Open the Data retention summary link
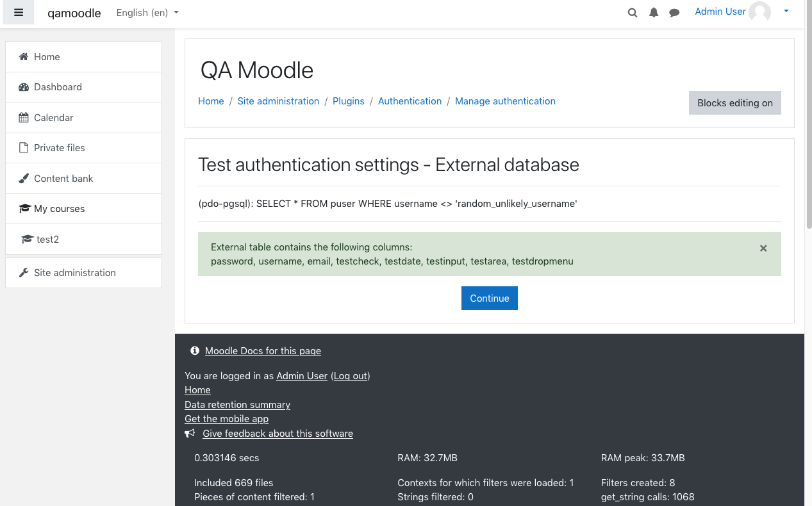Screen dimensions: 812x506 (x=237, y=405)
